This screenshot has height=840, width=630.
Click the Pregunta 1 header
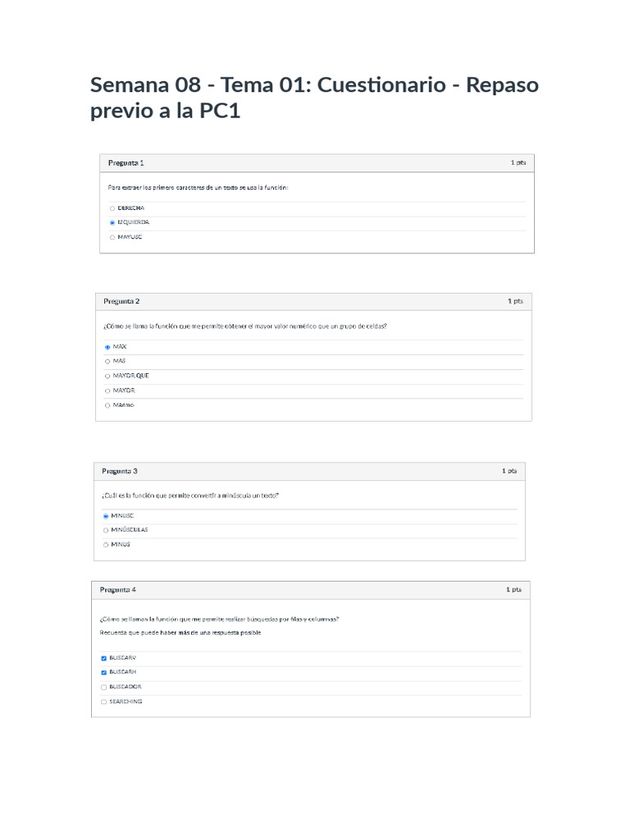[126, 162]
